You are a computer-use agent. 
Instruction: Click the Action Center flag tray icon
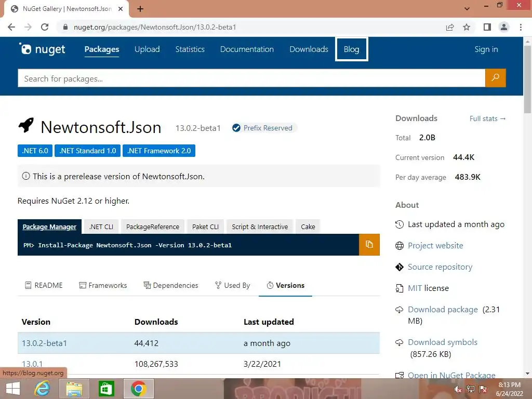(483, 389)
